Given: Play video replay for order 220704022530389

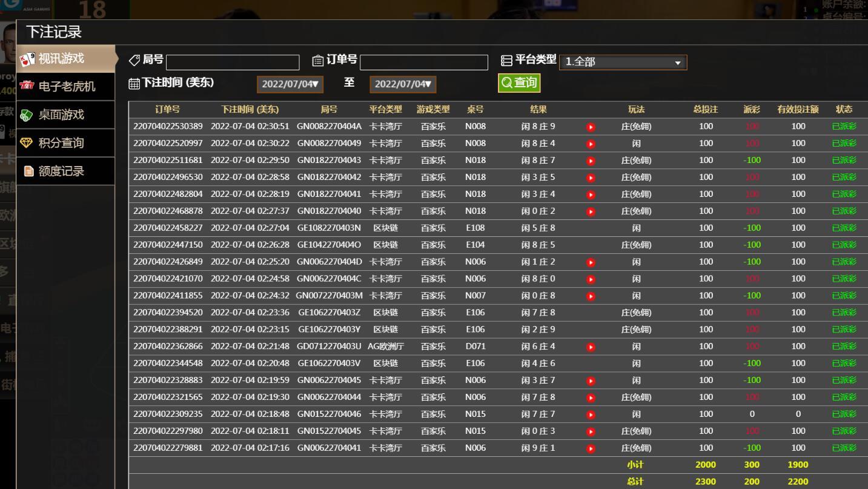Looking at the screenshot, I should click(x=591, y=127).
